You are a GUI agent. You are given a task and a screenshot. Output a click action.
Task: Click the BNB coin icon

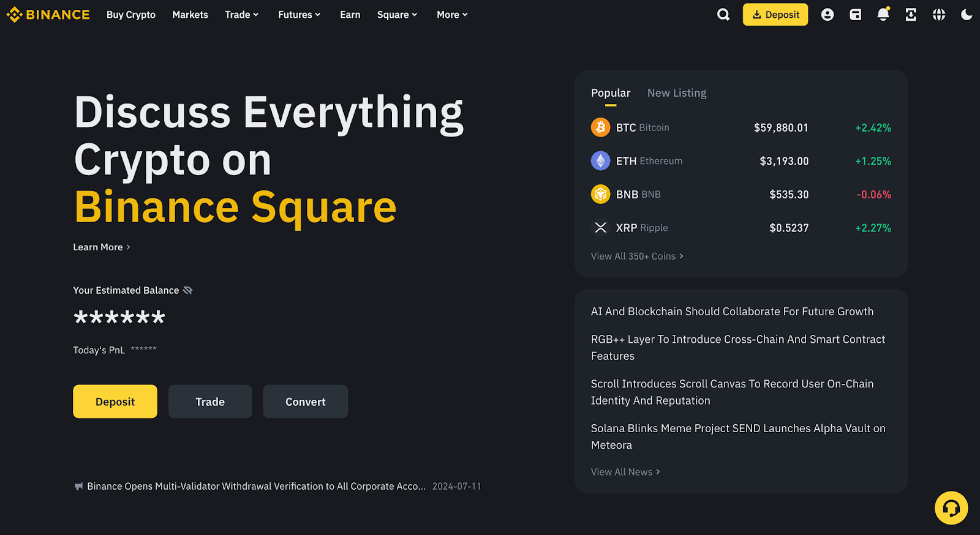[600, 194]
